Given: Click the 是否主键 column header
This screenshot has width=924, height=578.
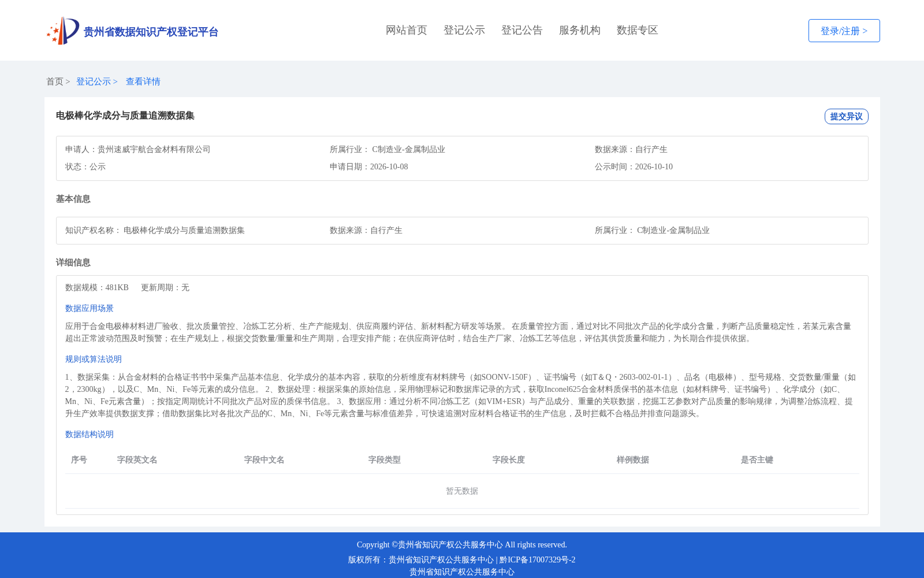Looking at the screenshot, I should click(757, 460).
